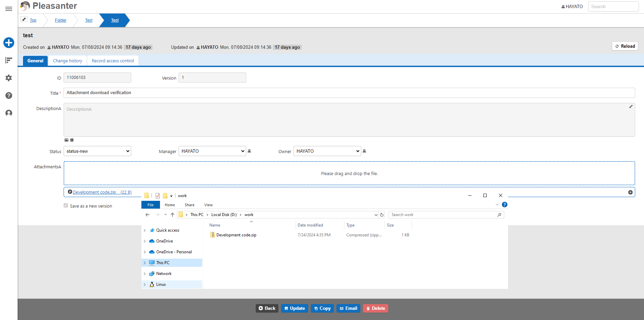Screen dimensions: 644x320
Task: Click the Copy button
Action: click(x=322, y=308)
